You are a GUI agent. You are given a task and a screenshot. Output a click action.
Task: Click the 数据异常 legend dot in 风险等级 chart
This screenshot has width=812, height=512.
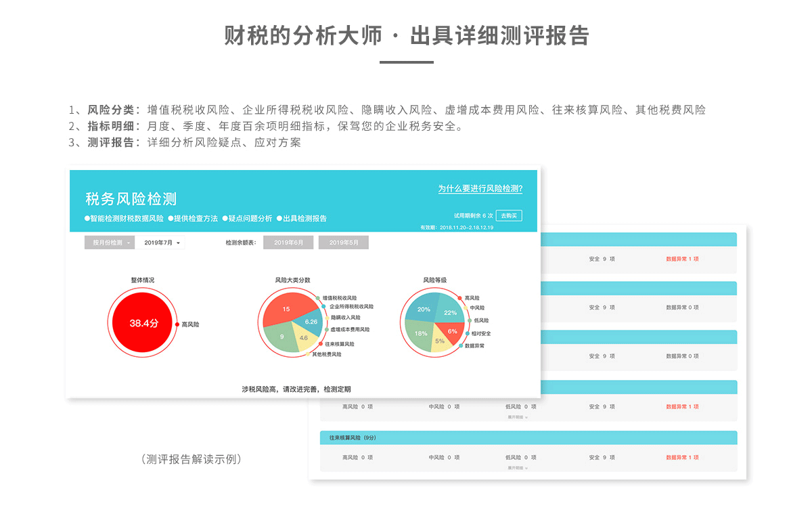pos(461,345)
